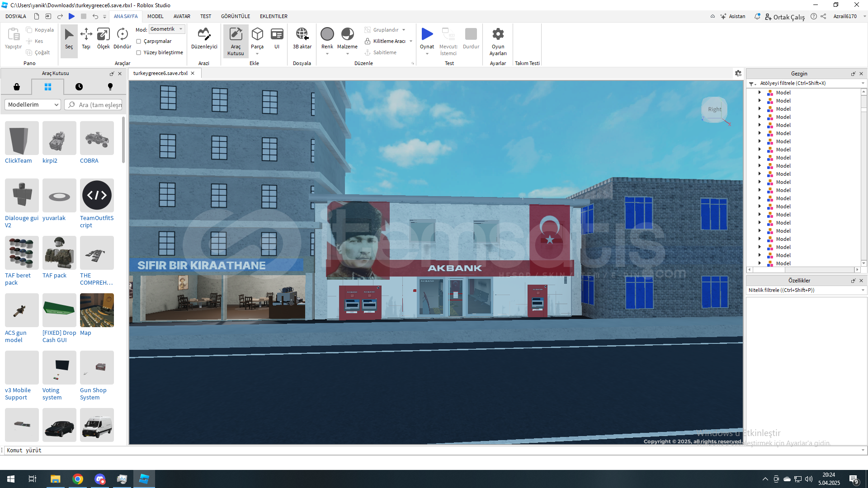The width and height of the screenshot is (868, 488).
Task: Expand the first Model in Gezgin
Action: pyautogui.click(x=759, y=92)
